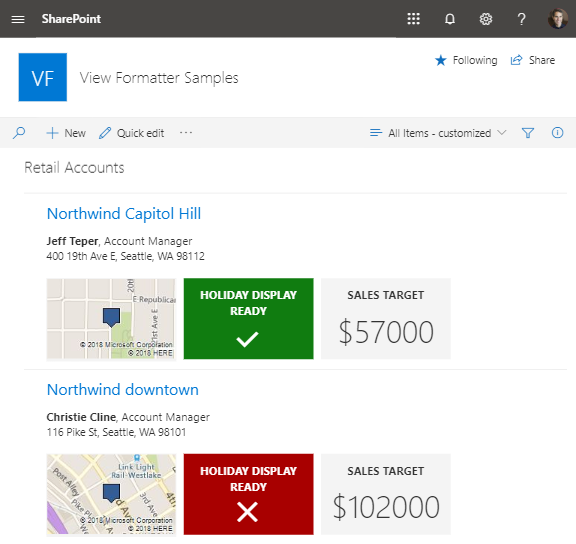The height and width of the screenshot is (544, 576).
Task: Click the white checkmark icon
Action: 248,339
